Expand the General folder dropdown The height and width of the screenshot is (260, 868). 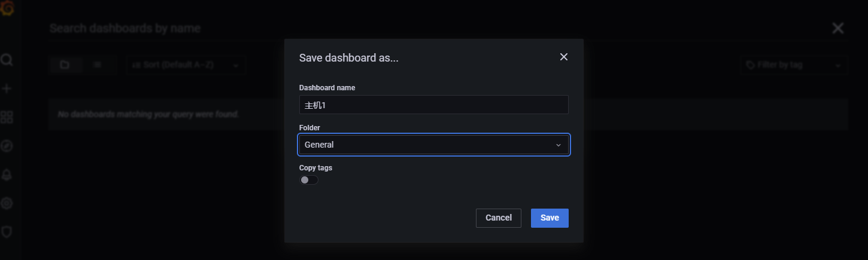click(x=434, y=145)
